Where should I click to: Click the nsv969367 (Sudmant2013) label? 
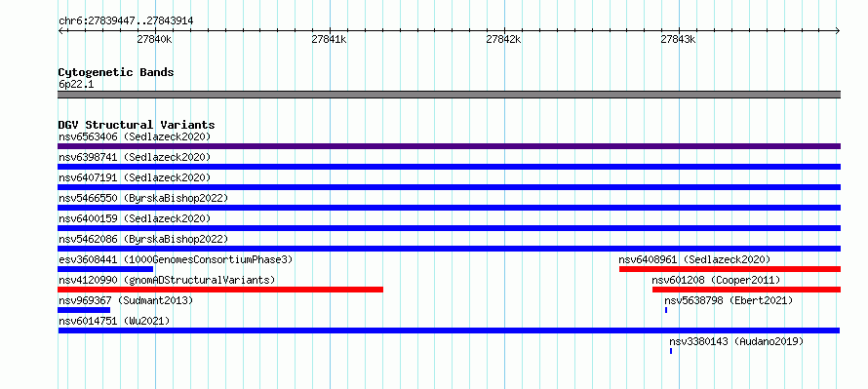tap(126, 300)
